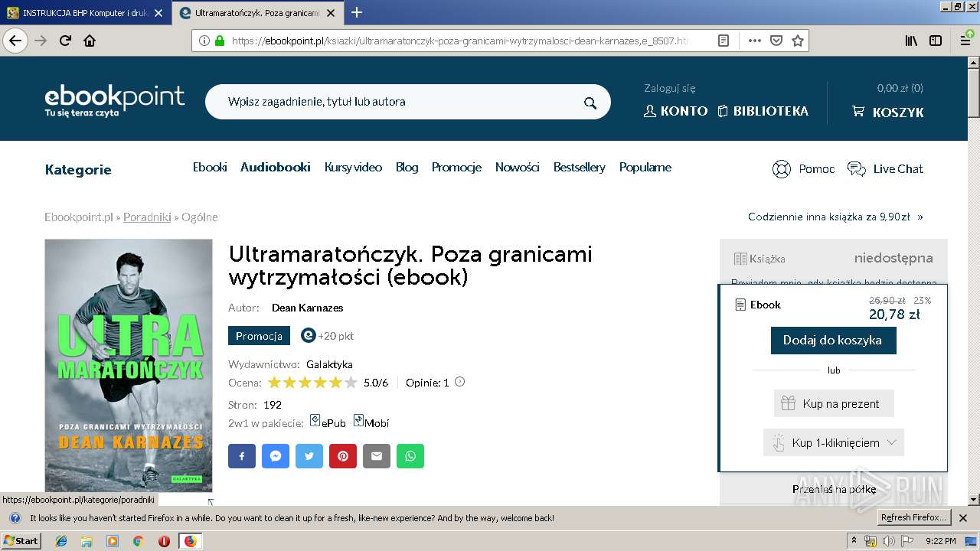Open Blog menu link
The width and height of the screenshot is (980, 551).
pos(407,167)
